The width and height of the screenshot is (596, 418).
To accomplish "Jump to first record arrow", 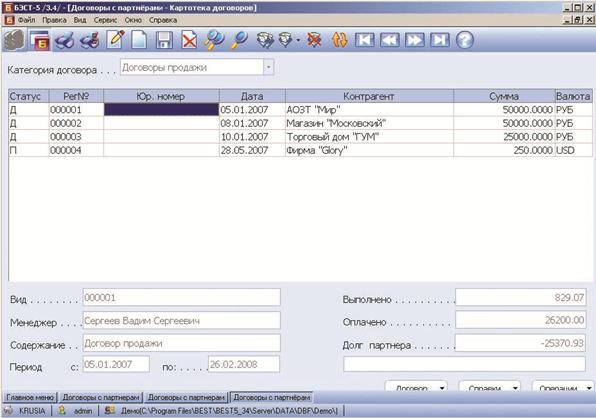I will tap(364, 40).
